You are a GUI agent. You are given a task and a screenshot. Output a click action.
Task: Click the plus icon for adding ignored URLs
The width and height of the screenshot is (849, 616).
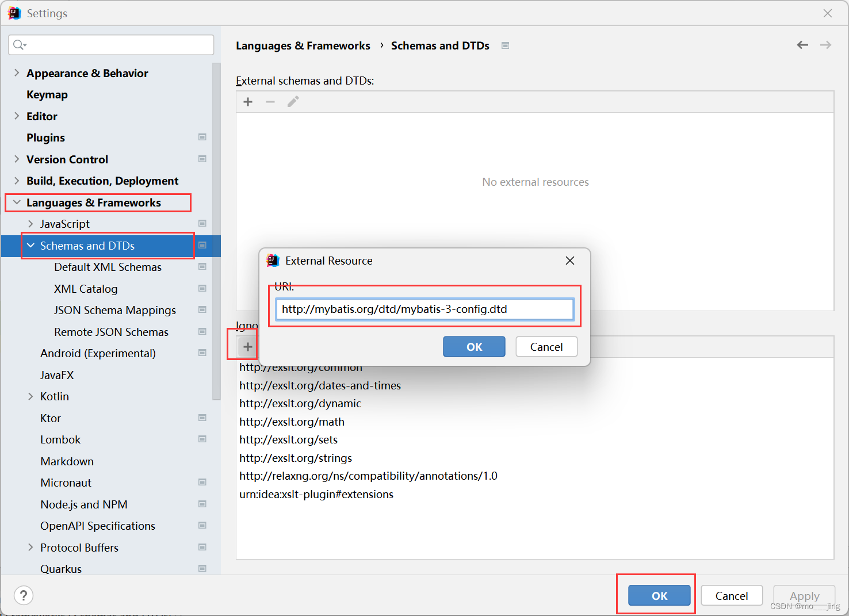point(247,346)
